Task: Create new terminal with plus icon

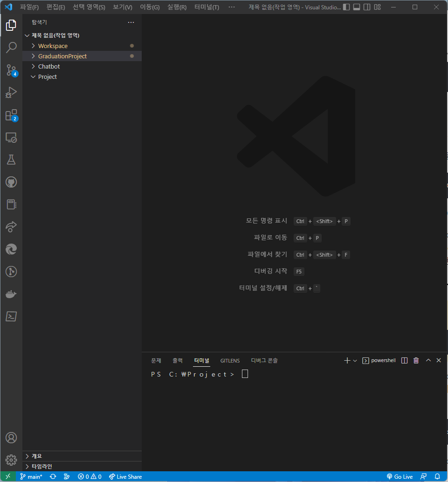Action: [347, 360]
